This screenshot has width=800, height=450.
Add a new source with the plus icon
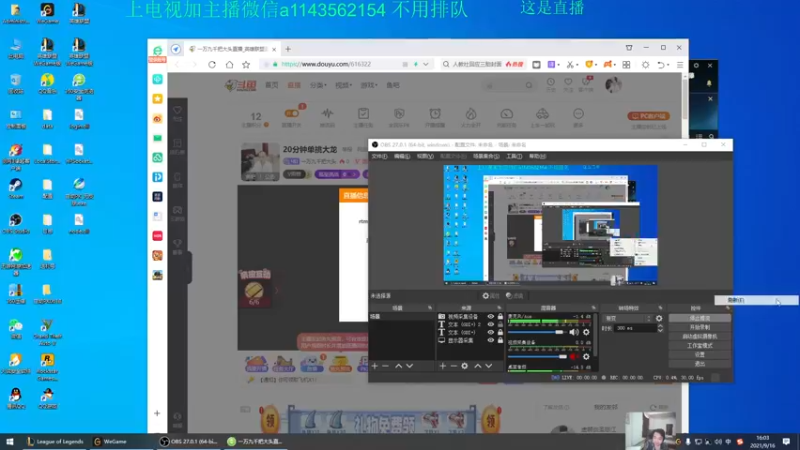point(442,366)
